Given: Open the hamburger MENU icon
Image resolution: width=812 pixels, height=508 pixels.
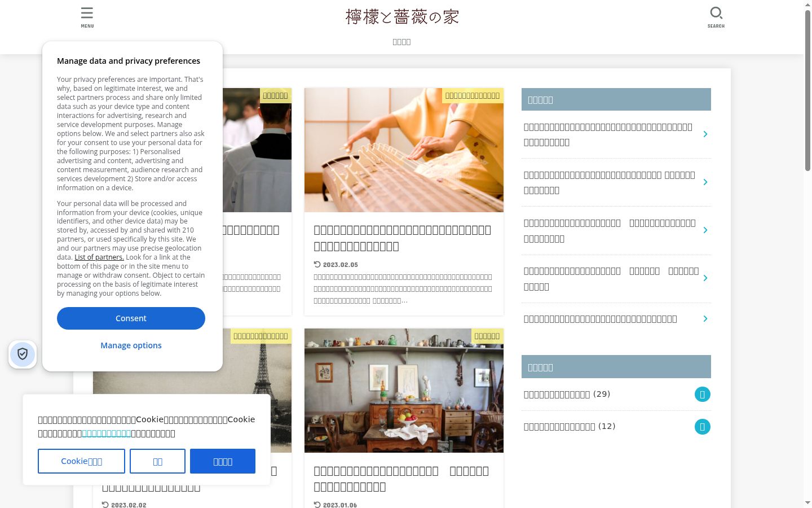Looking at the screenshot, I should [x=87, y=17].
